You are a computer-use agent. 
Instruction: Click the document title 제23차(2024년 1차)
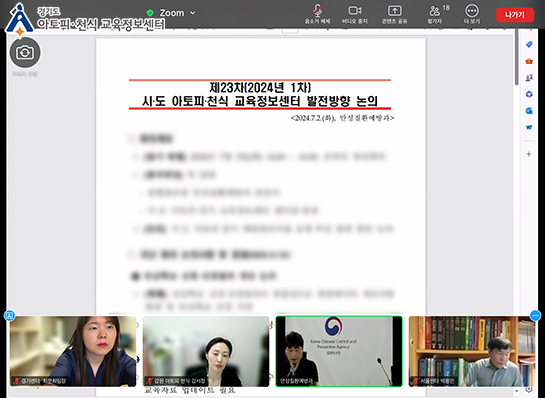260,87
